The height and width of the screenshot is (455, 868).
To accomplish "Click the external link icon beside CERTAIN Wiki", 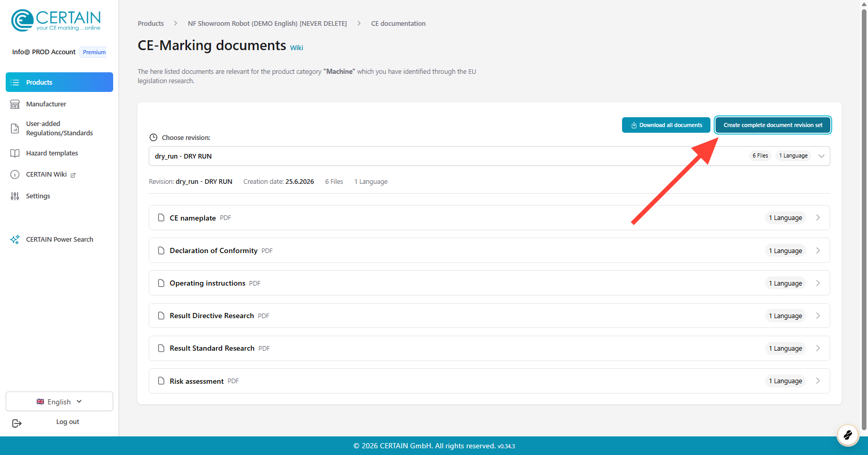I will click(x=73, y=175).
